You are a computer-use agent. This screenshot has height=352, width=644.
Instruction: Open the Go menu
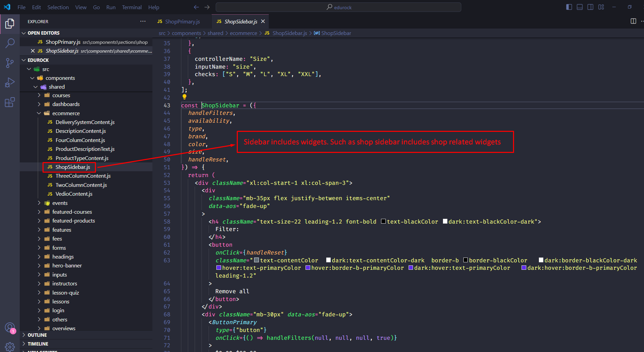(x=96, y=7)
